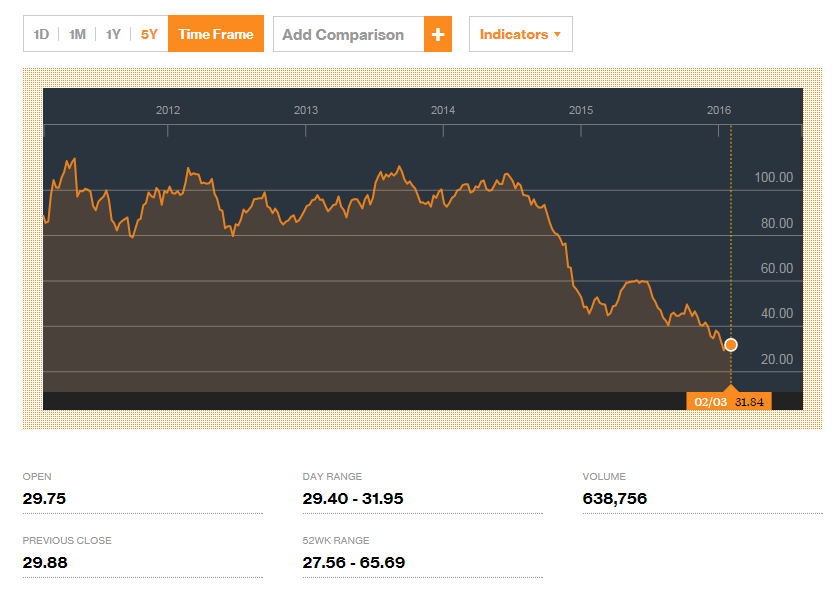Viewport: 838px width, 592px height.
Task: Click the Volume figure 638,756
Action: click(x=615, y=498)
